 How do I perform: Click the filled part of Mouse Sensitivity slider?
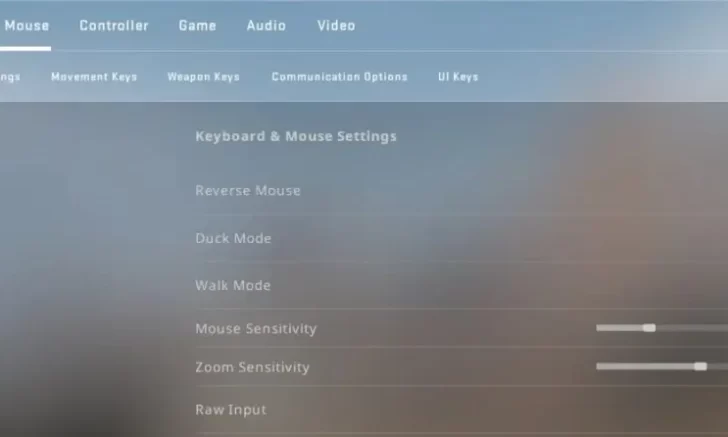(x=620, y=328)
